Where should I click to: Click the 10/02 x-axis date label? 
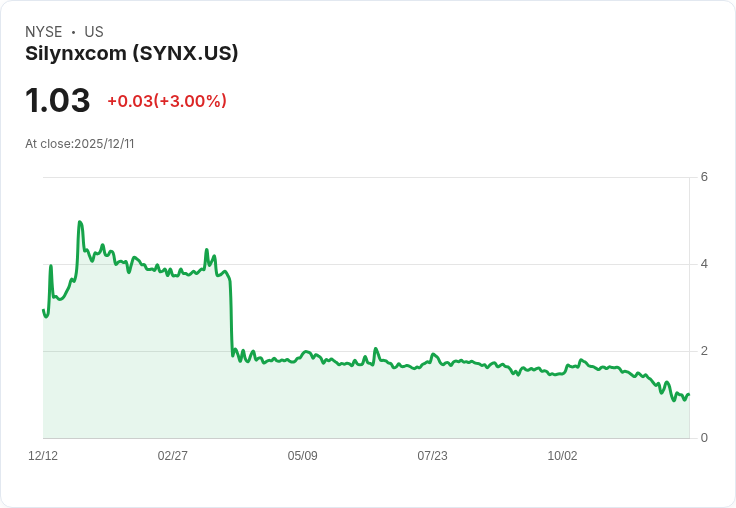562,455
